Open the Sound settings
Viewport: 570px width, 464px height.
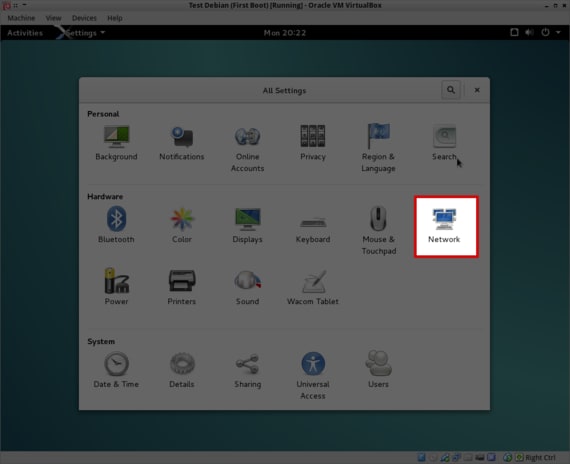(248, 287)
